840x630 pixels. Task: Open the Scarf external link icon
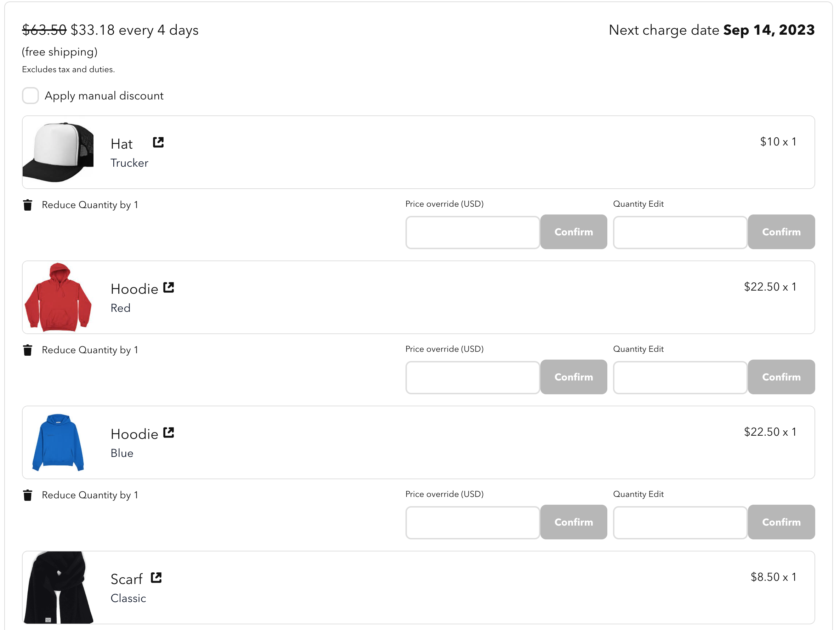[156, 578]
